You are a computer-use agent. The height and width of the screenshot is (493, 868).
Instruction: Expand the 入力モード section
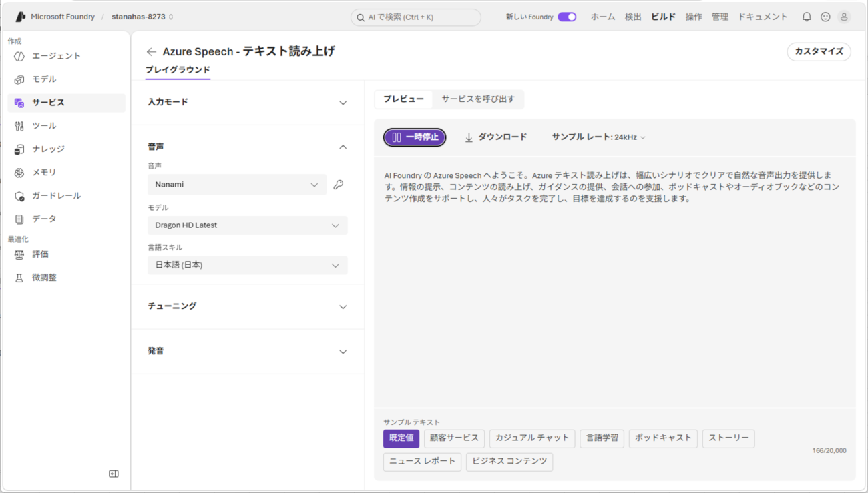pos(247,103)
